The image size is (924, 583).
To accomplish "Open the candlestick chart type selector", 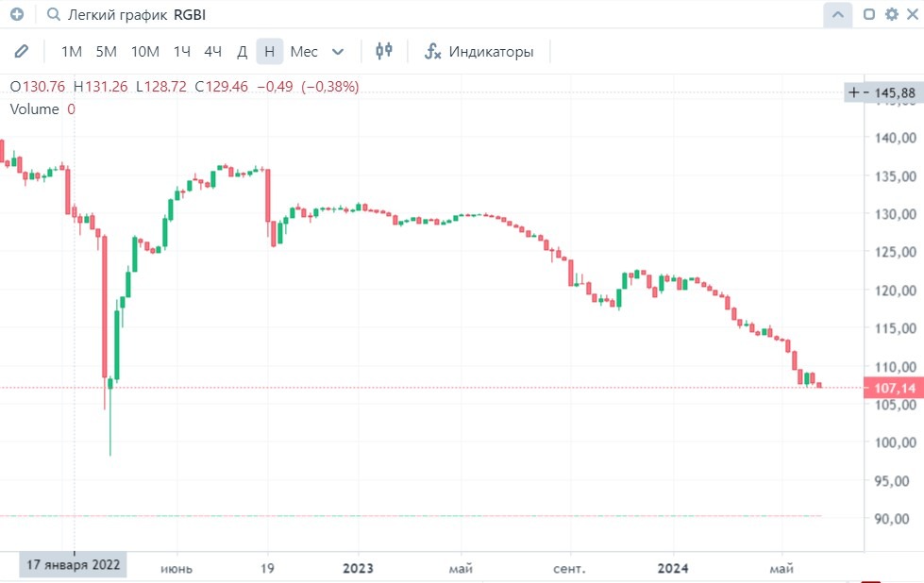I will click(x=383, y=51).
